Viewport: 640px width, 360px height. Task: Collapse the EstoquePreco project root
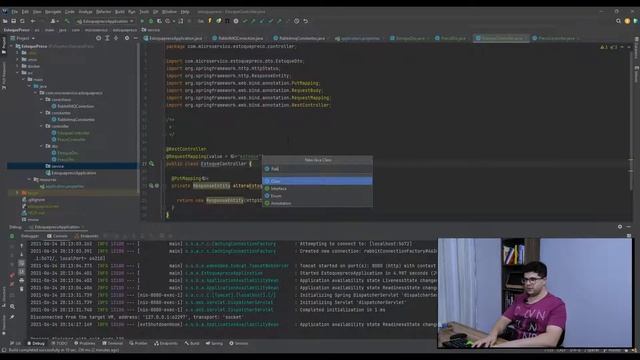12,46
